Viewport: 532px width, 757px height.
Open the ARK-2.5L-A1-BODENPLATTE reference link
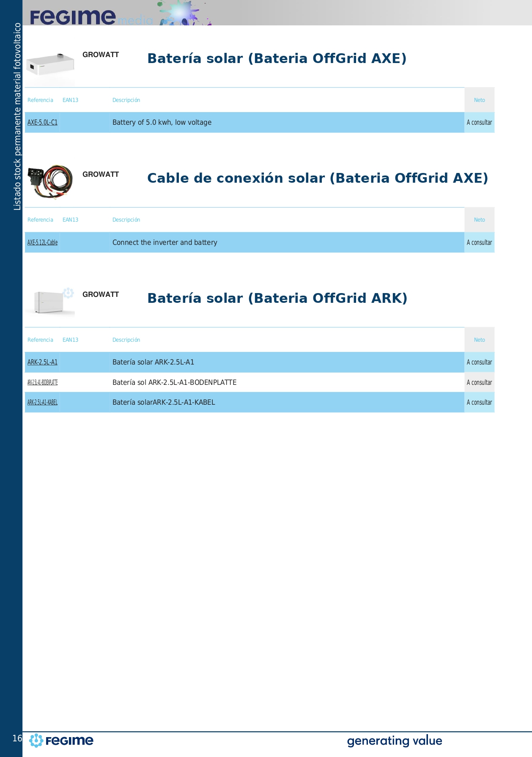click(x=42, y=383)
